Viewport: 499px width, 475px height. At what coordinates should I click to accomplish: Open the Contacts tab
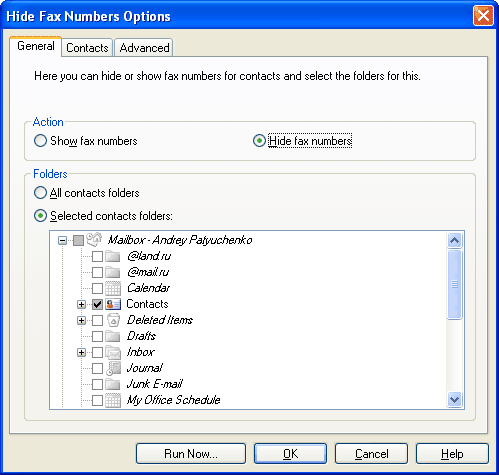(x=87, y=48)
